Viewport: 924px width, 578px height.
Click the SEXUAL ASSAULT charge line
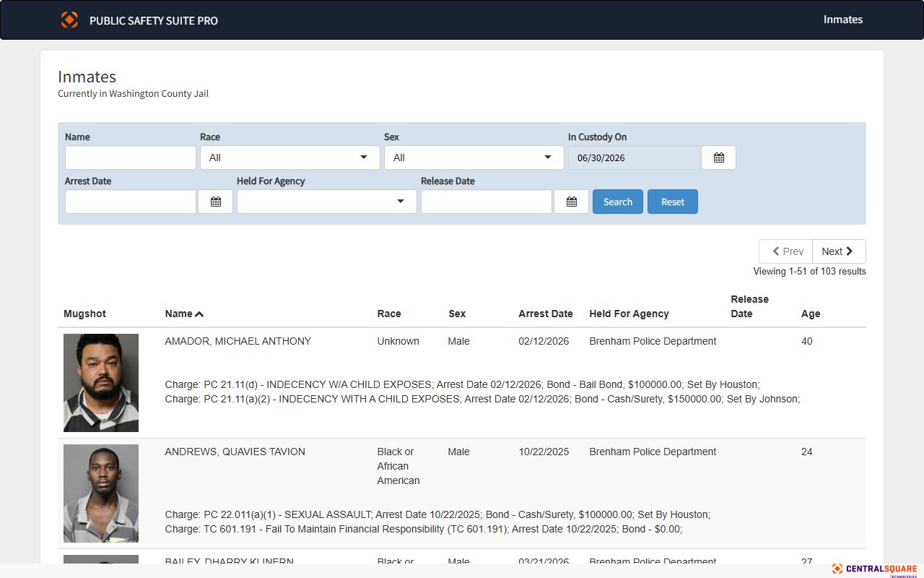437,514
